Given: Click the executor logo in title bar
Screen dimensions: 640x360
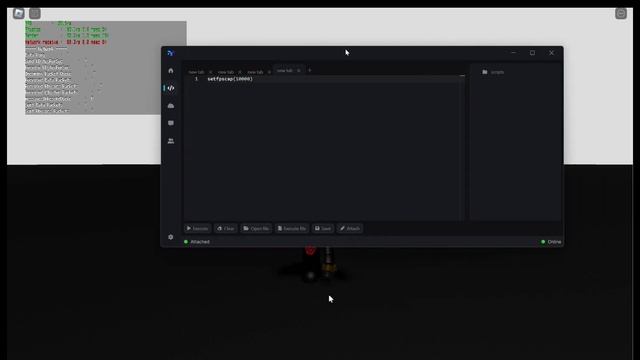Looking at the screenshot, I should (171, 53).
